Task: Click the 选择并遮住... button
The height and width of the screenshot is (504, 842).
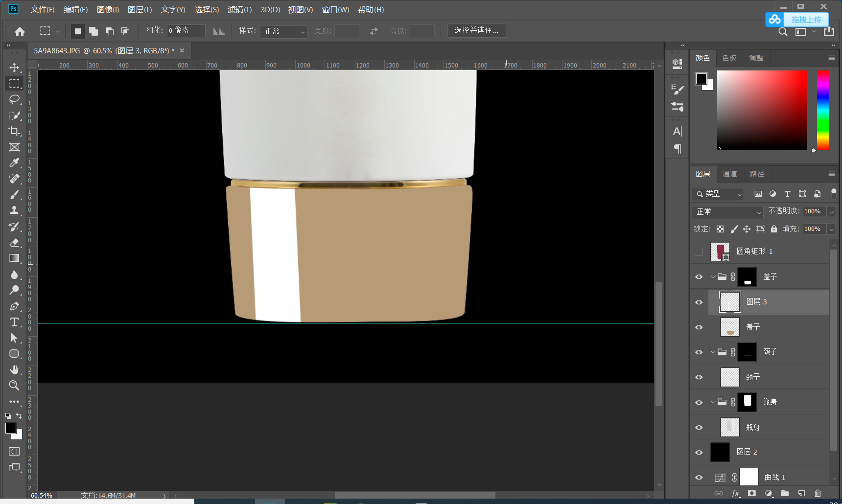Action: [476, 31]
